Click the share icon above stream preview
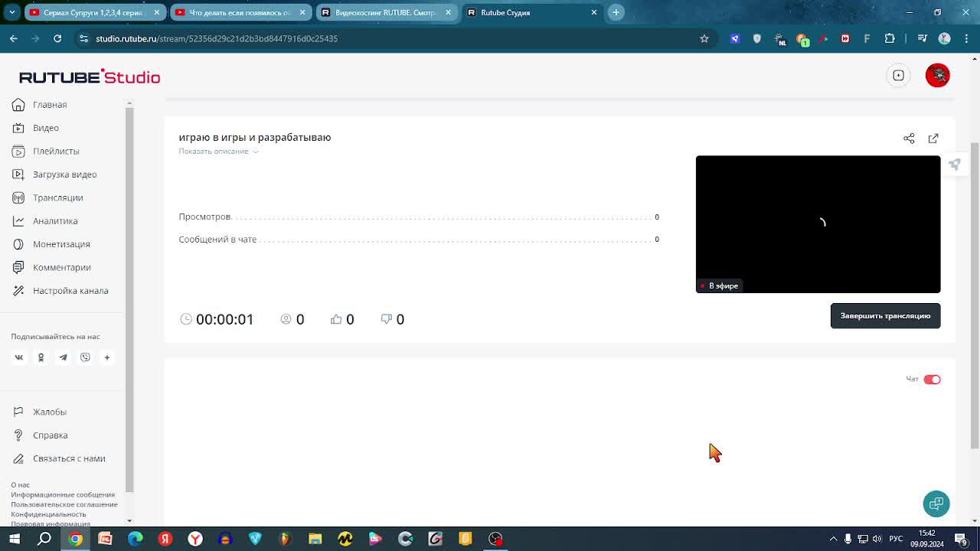 pyautogui.click(x=909, y=139)
